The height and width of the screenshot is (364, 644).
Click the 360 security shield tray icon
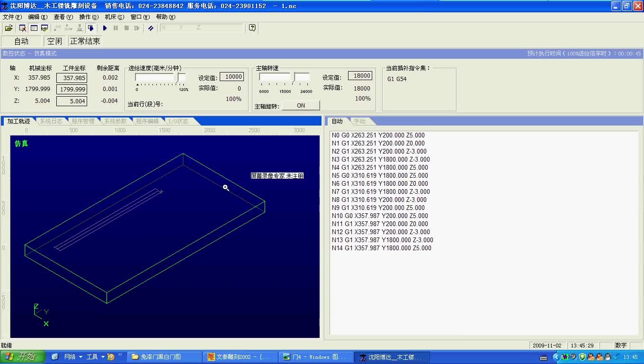click(x=582, y=357)
